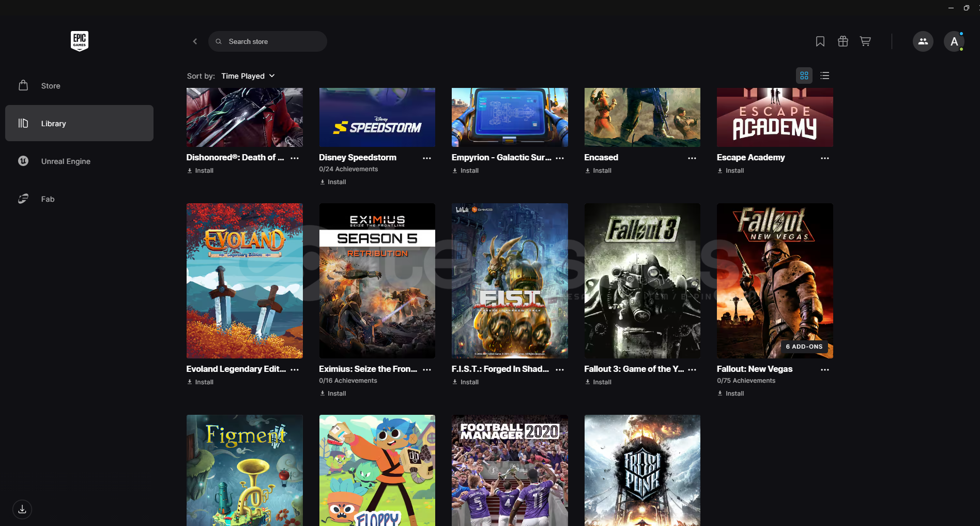
Task: Open the account profile avatar
Action: tap(954, 41)
